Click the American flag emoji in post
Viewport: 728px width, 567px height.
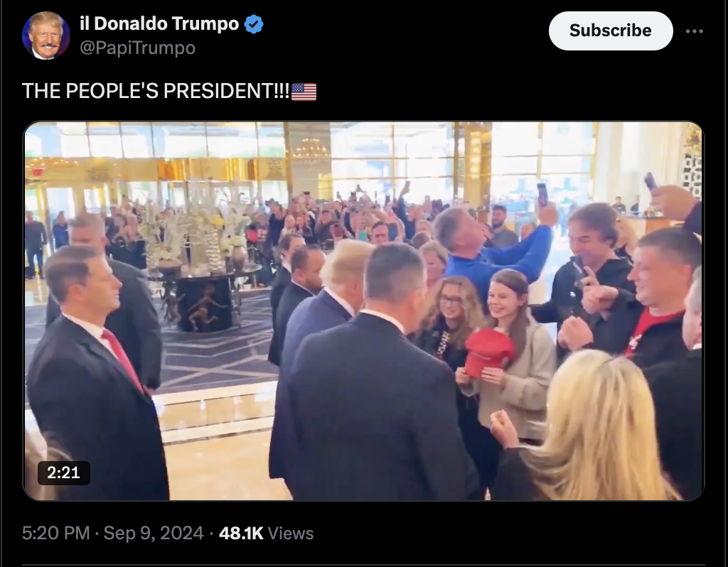point(304,92)
